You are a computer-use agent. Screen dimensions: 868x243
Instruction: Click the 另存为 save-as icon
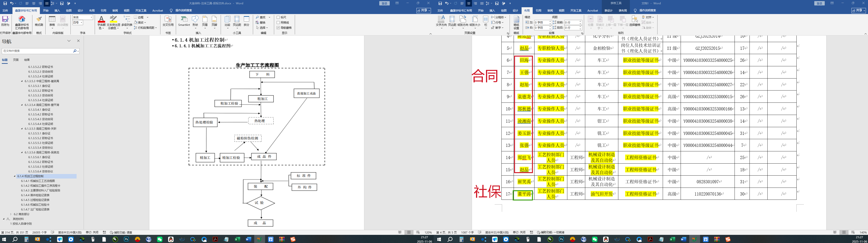[x=5, y=21]
